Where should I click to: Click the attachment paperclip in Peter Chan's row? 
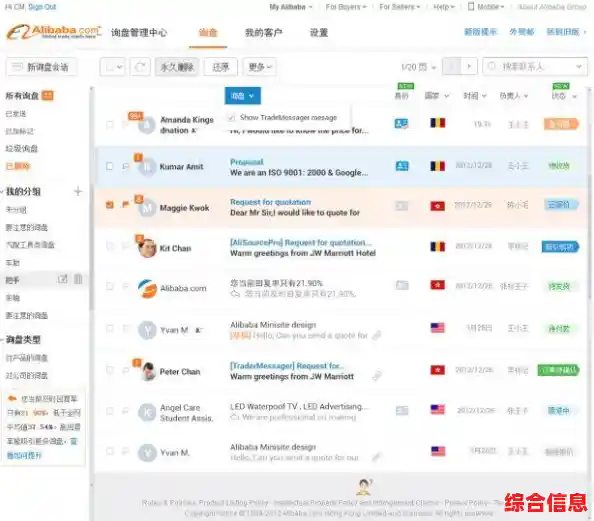(377, 375)
